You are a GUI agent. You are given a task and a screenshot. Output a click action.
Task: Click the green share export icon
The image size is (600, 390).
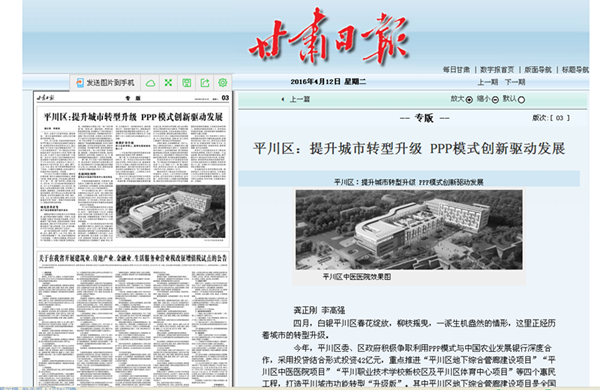[x=205, y=83]
